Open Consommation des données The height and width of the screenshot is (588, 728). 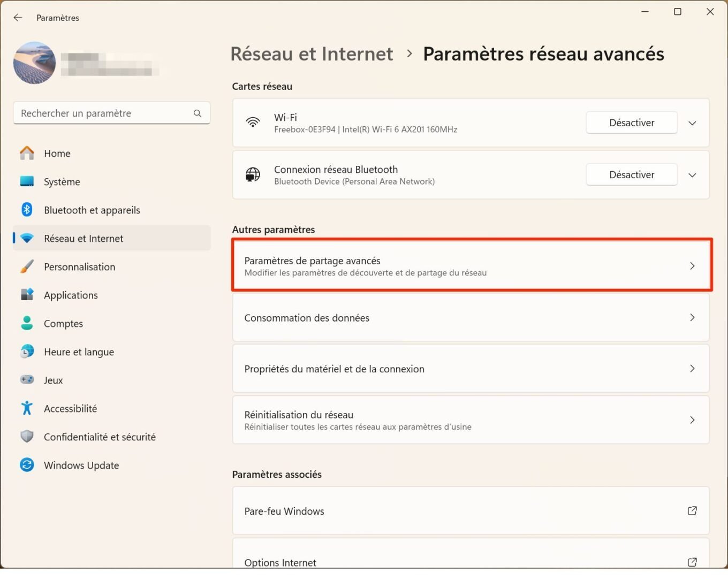(471, 318)
